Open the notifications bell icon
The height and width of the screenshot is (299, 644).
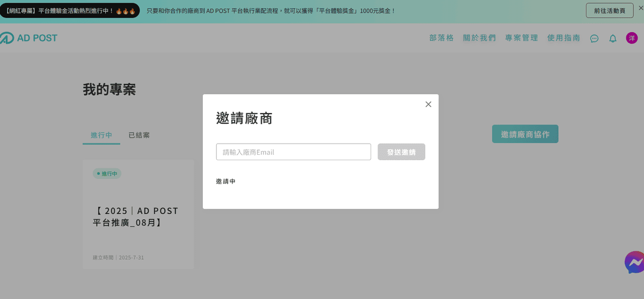click(612, 39)
